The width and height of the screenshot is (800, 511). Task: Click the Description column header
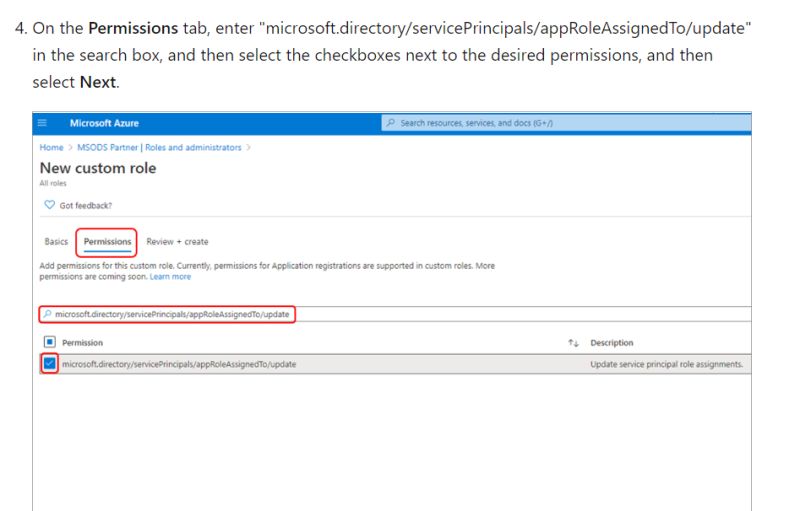[612, 343]
